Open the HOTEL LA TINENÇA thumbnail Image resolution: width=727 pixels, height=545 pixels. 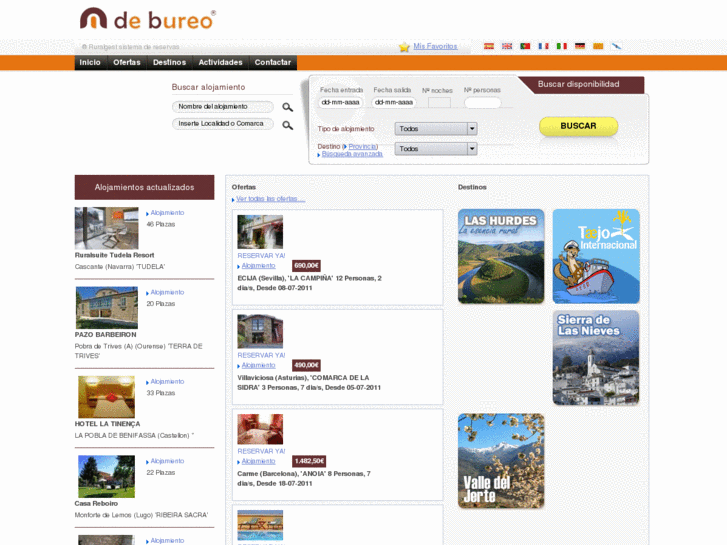click(107, 397)
